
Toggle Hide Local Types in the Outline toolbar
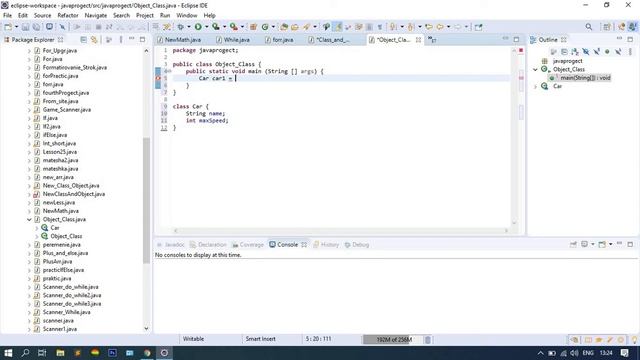click(618, 52)
